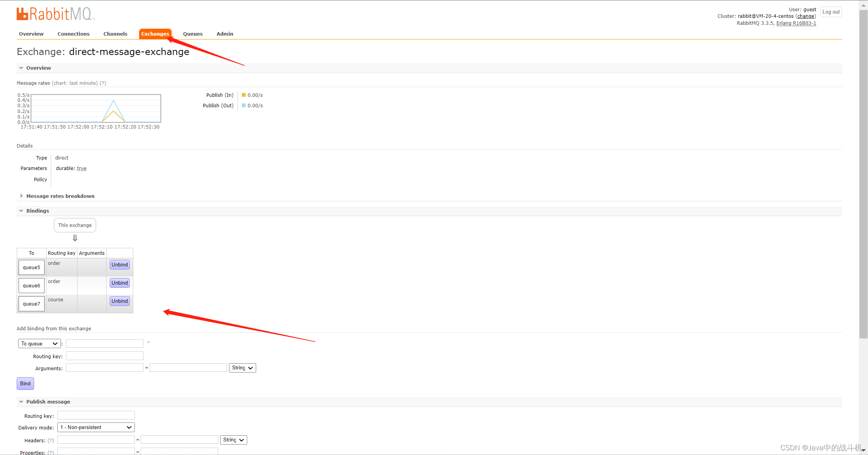Click the message rates chart
This screenshot has height=455, width=868.
[x=96, y=108]
